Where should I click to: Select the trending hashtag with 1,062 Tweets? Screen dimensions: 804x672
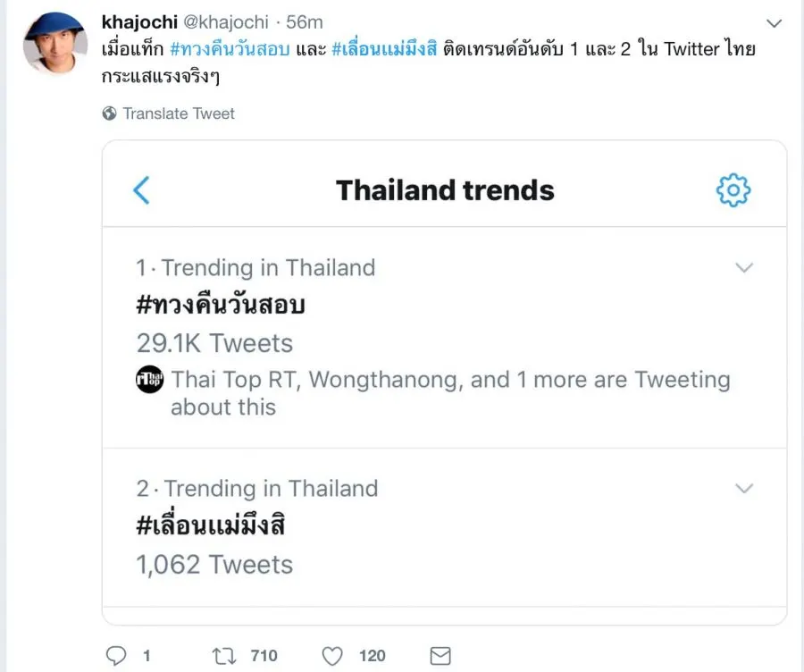coord(210,526)
